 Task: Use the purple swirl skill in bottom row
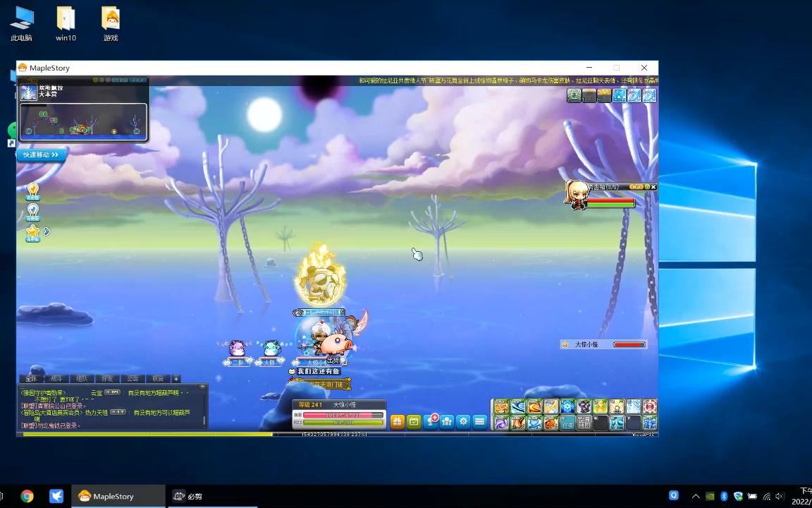pos(501,423)
